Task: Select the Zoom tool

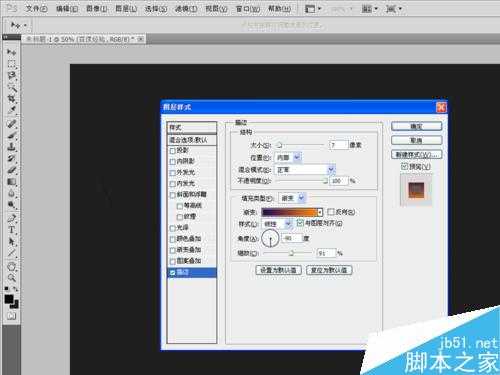Action: click(x=11, y=278)
